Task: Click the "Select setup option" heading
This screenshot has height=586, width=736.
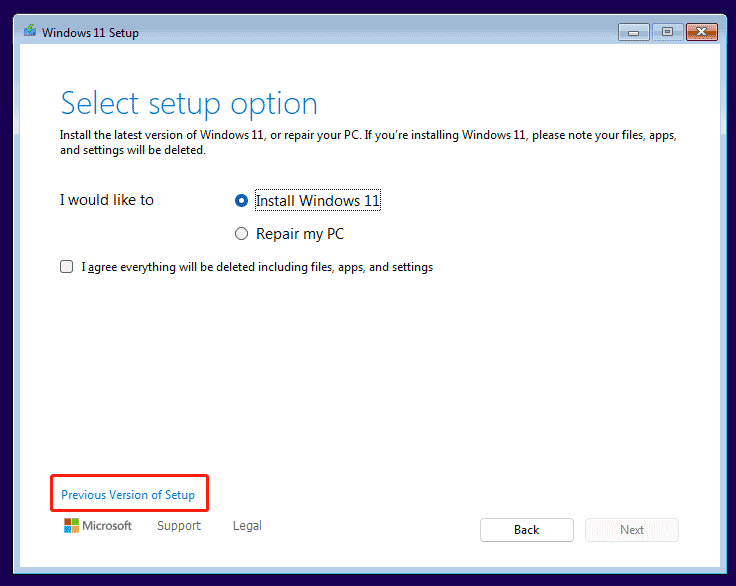Action: click(x=189, y=104)
